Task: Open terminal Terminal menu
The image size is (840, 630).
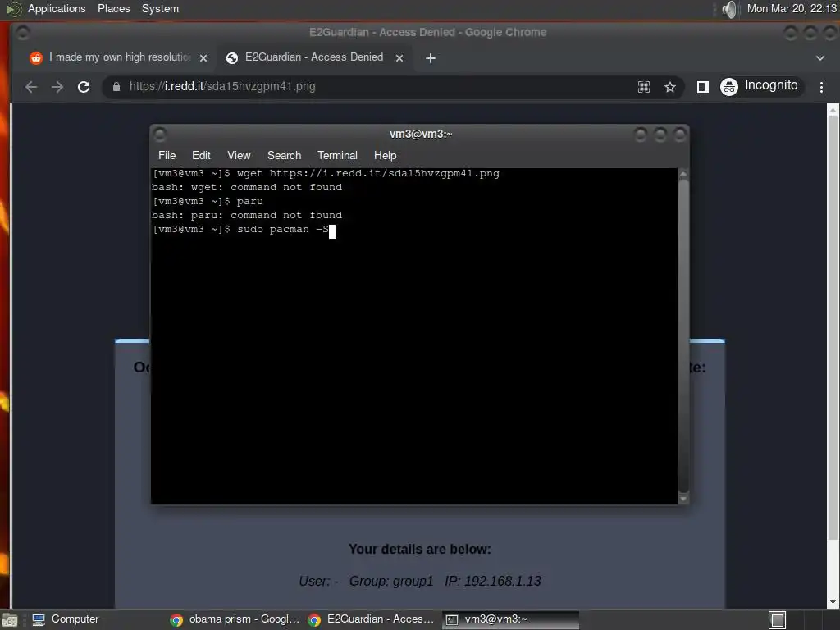Action: pyautogui.click(x=337, y=155)
